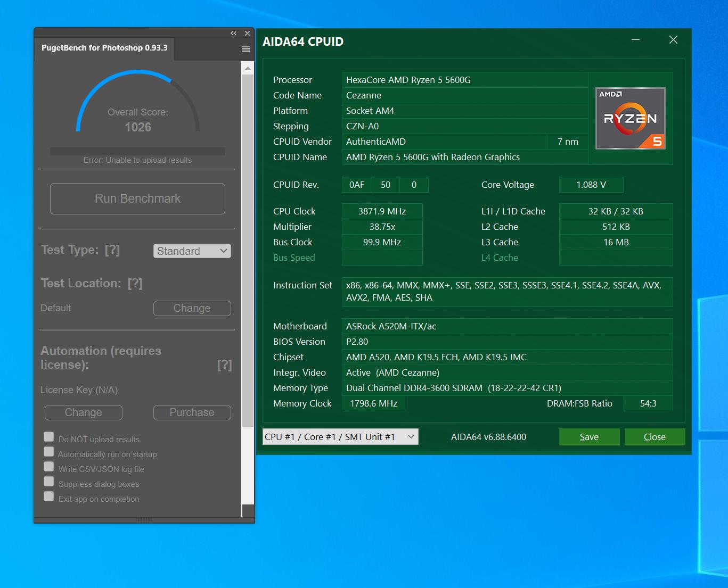
Task: Close the PugetBench panel with X icon
Action: click(247, 34)
